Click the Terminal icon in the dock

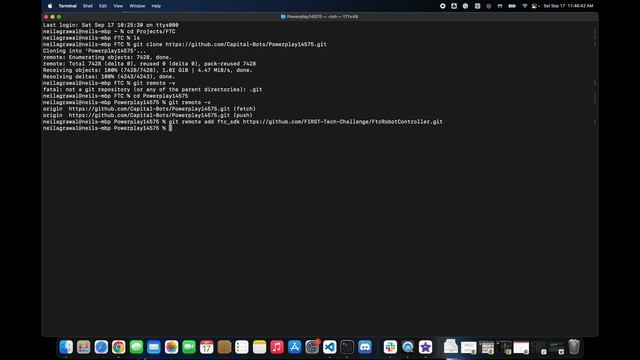347,347
